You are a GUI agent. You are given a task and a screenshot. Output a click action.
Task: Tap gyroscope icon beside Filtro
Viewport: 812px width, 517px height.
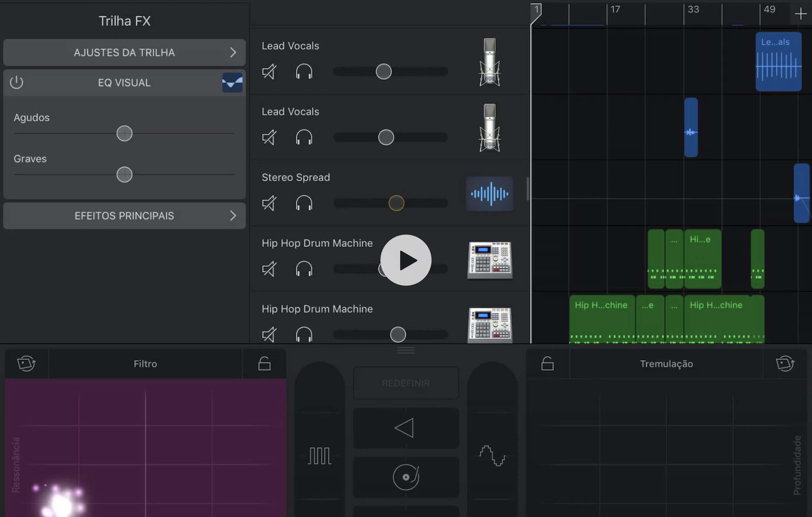pos(26,363)
